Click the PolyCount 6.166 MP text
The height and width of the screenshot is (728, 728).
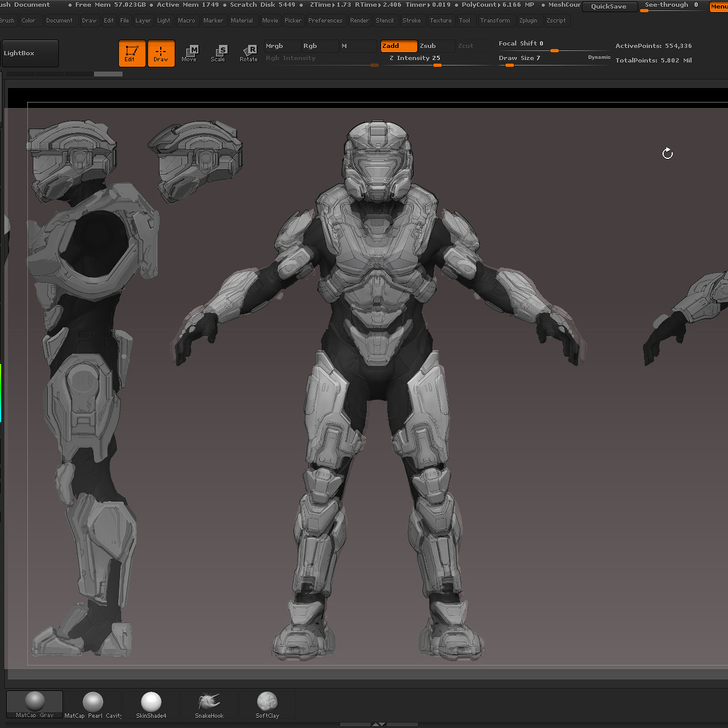click(497, 5)
